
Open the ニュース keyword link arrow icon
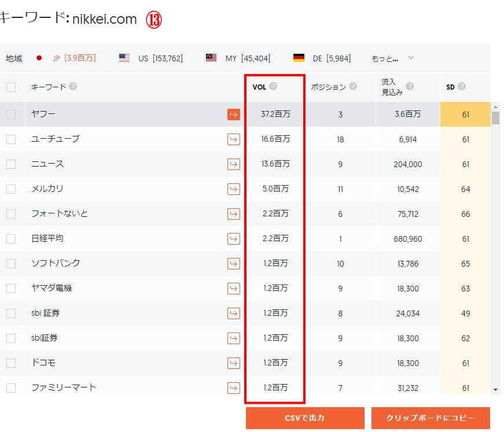pos(234,164)
